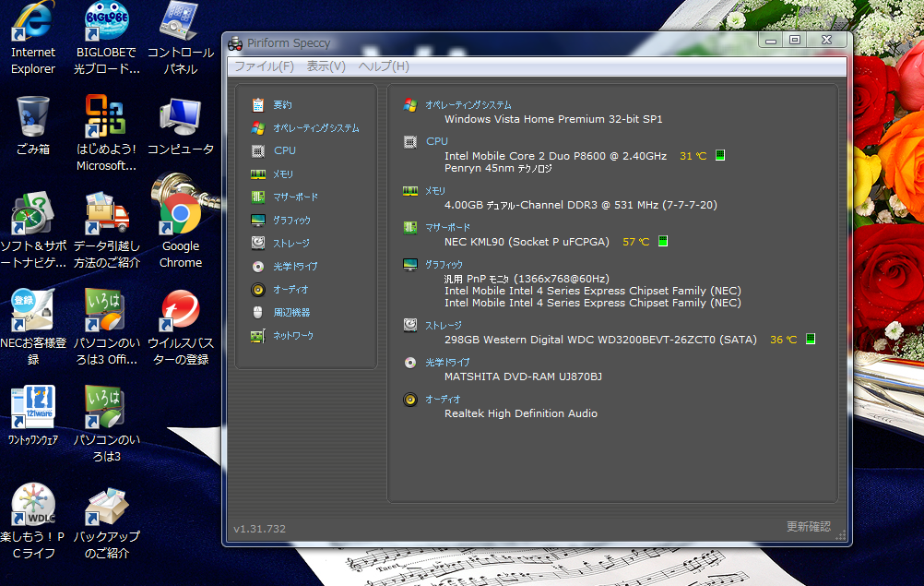Select the グラフィック sidebar entry

291,220
